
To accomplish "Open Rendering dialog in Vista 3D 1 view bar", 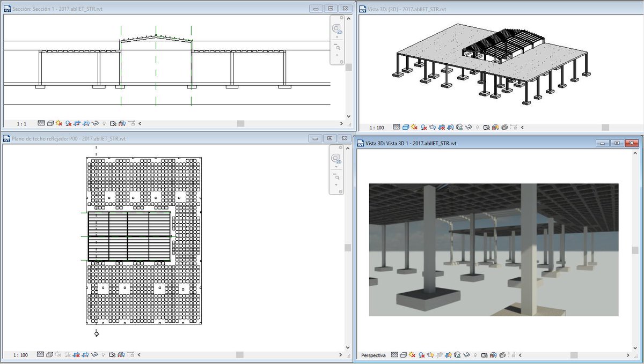I will tap(430, 355).
